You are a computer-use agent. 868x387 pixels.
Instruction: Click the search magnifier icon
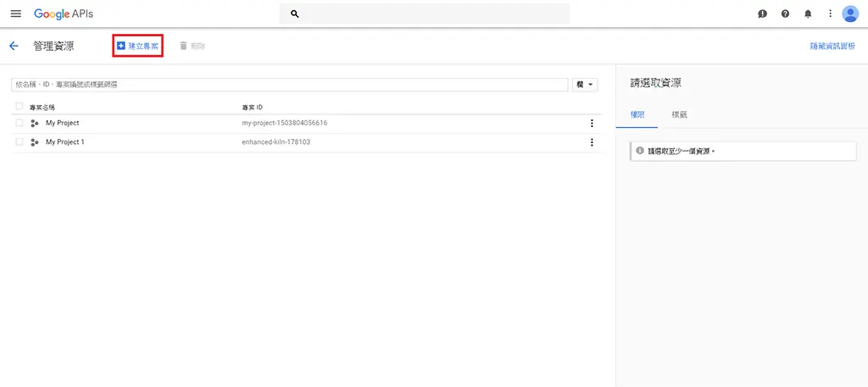(294, 14)
